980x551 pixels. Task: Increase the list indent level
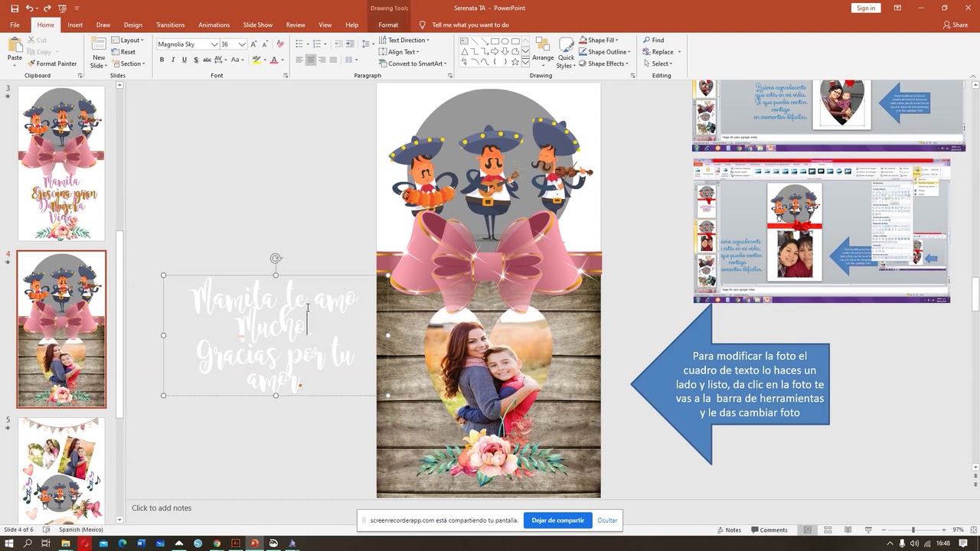[350, 44]
